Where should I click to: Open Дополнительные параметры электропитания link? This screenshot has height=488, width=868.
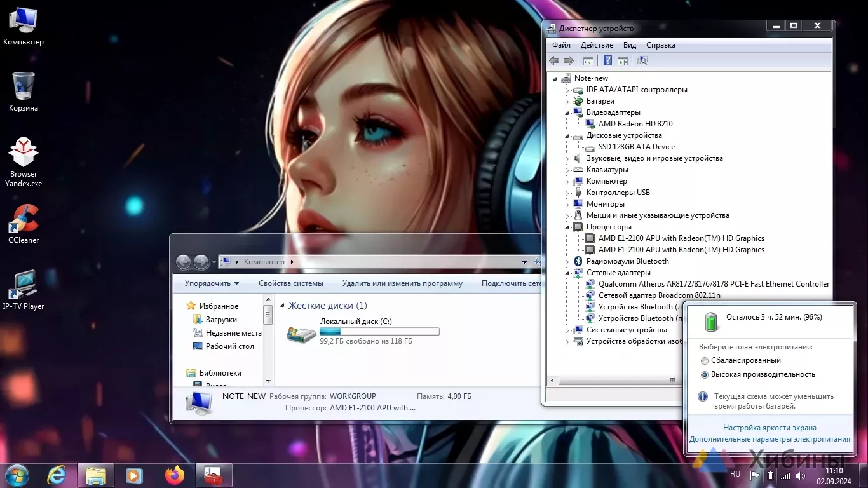770,439
